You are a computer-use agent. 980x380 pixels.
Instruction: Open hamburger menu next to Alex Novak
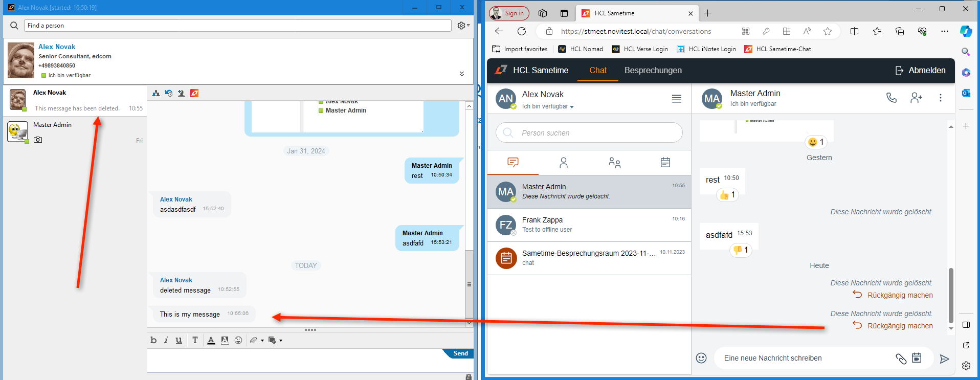tap(677, 99)
